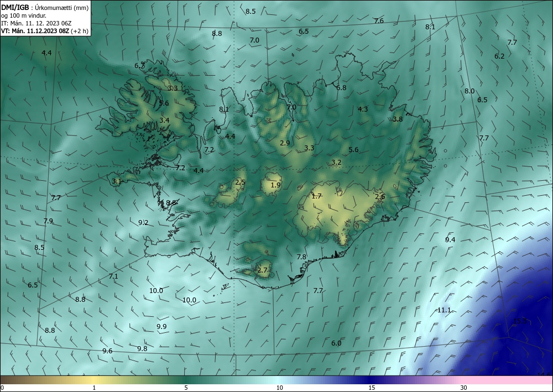The height and width of the screenshot is (392, 553).
Task: Click the 0 tick label on the color scale
Action: (2, 388)
